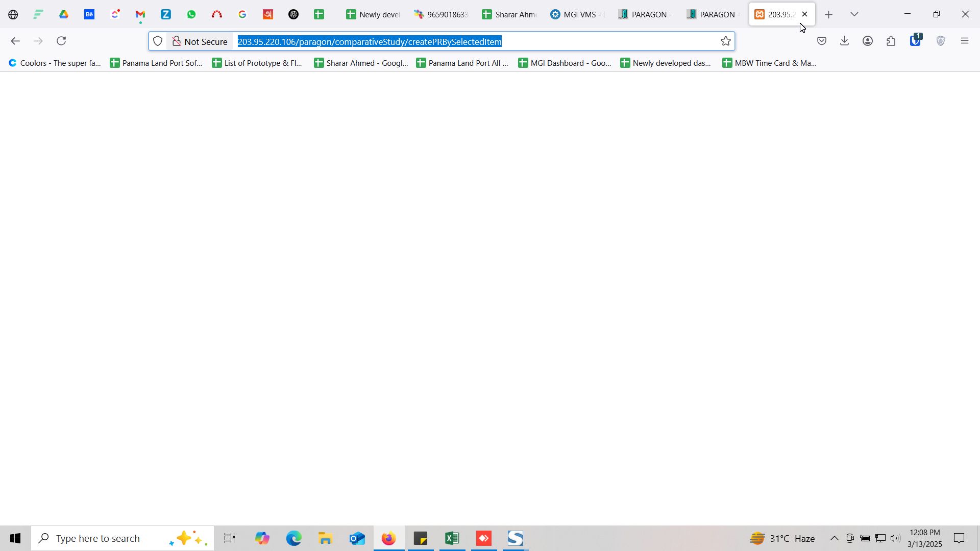This screenshot has height=551, width=980.
Task: Click the pinned Gmail tab
Action: click(140, 14)
